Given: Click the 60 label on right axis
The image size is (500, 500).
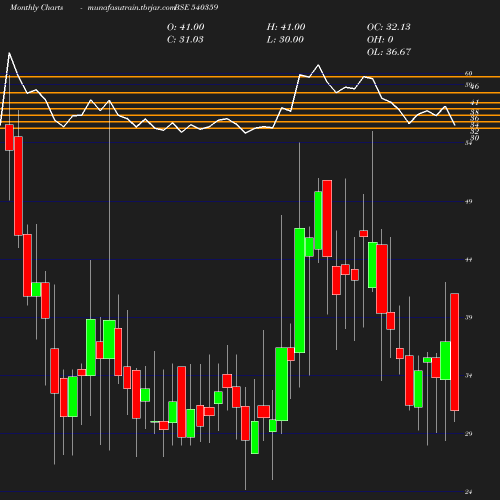Looking at the screenshot, I should [469, 73].
